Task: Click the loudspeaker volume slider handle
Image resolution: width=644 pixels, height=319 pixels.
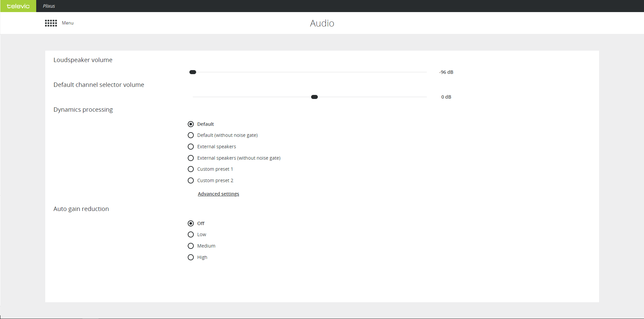Action: click(193, 72)
